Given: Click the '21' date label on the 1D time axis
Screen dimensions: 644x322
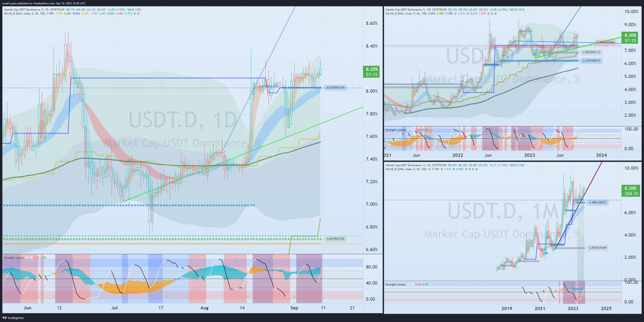Looking at the screenshot, I should 352,308.
